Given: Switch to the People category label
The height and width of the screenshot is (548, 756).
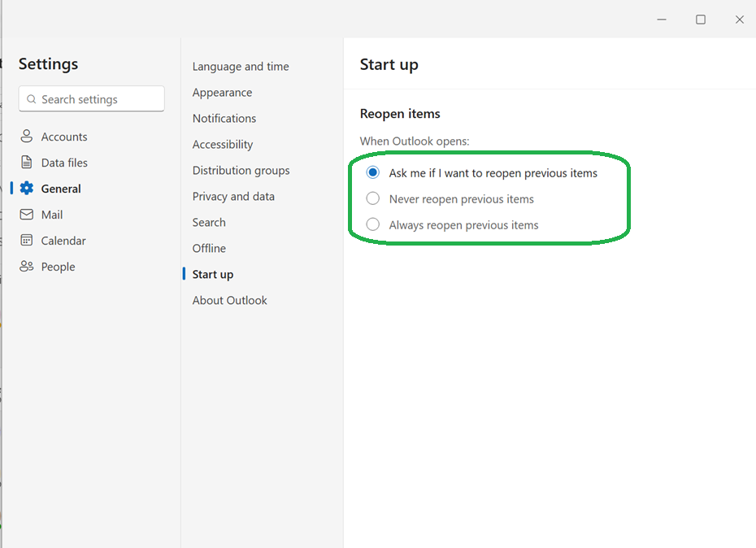Looking at the screenshot, I should [x=58, y=267].
